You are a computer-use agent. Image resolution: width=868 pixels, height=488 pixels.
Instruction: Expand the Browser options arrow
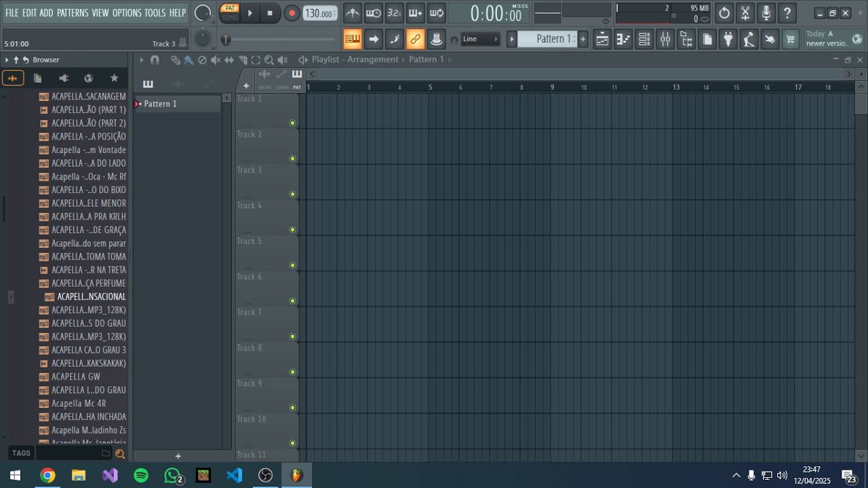(7, 60)
